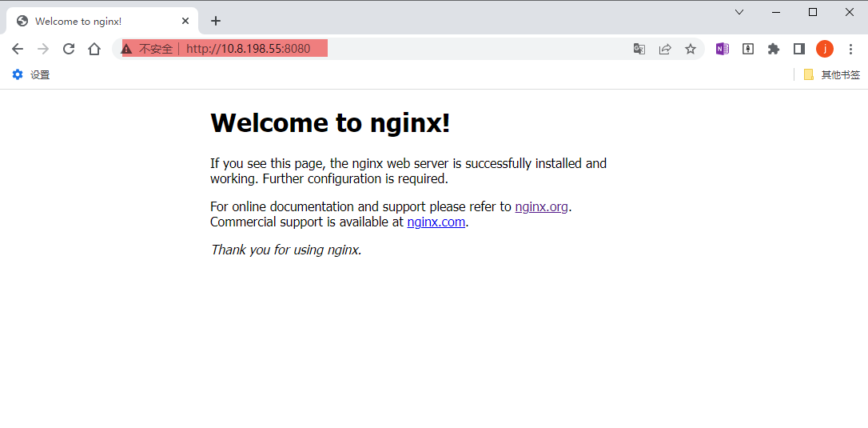868x428 pixels.
Task: Minimize the browser window
Action: click(776, 12)
